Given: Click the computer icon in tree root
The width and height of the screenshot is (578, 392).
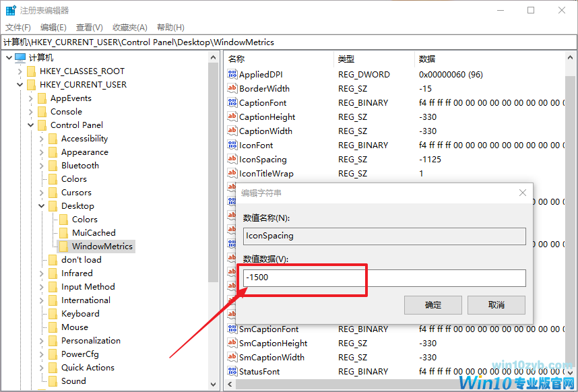Looking at the screenshot, I should (20, 58).
